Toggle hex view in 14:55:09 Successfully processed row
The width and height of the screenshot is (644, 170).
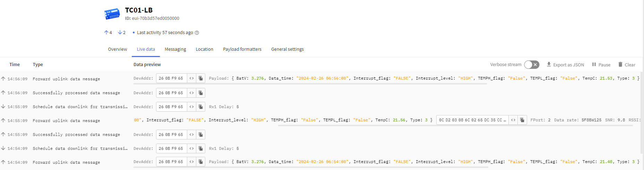click(191, 135)
